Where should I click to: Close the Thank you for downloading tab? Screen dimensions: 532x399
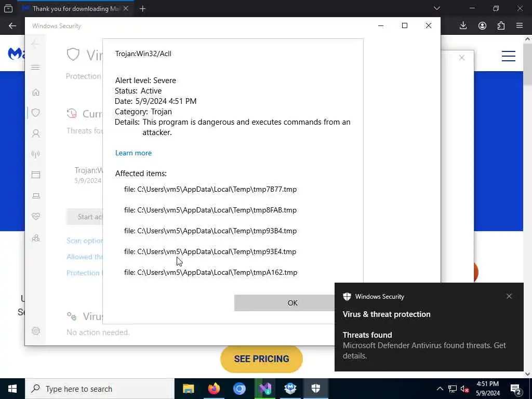(126, 8)
